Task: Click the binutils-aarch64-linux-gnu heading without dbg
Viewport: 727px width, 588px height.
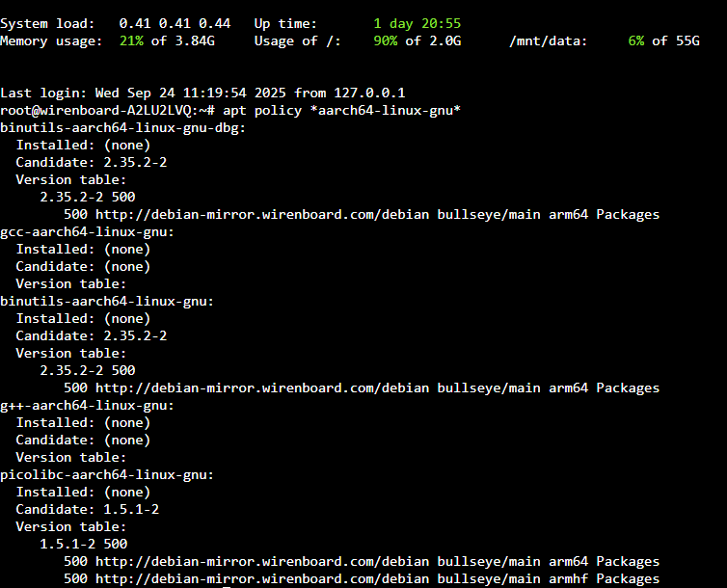Action: tap(107, 302)
